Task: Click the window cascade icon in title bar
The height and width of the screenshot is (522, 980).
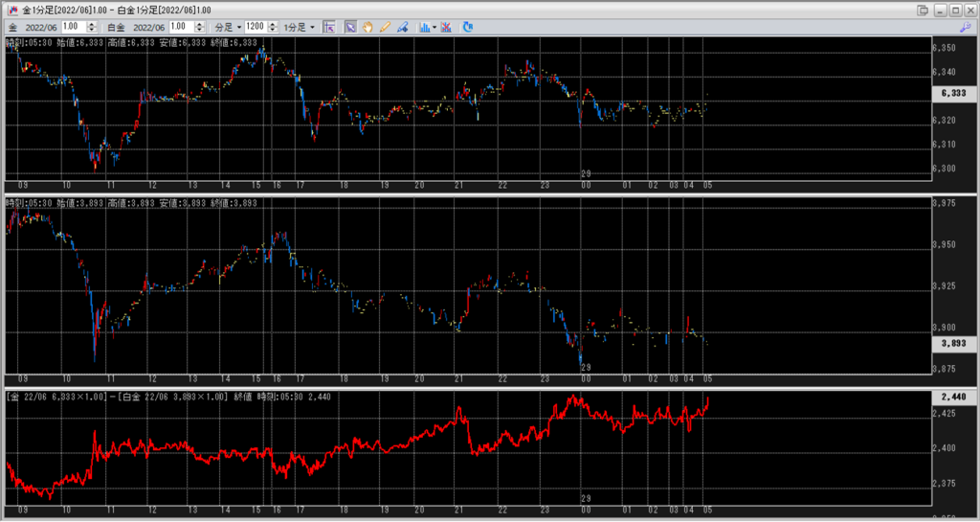Action: coord(922,10)
